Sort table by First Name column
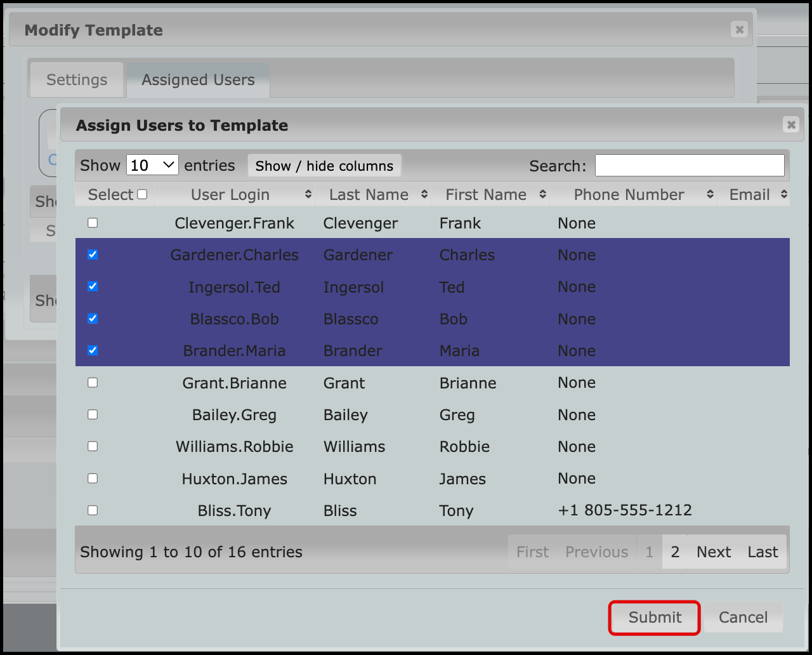812x655 pixels. coord(486,195)
